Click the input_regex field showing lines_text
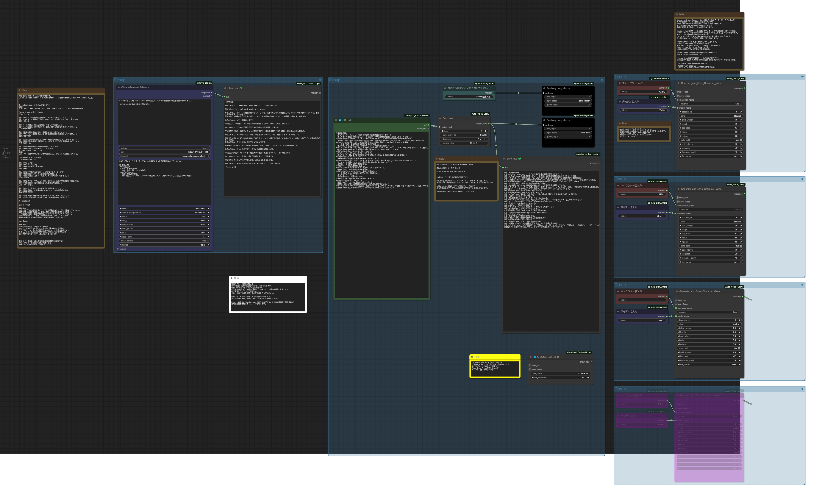This screenshot has width=822, height=504. pyautogui.click(x=568, y=133)
